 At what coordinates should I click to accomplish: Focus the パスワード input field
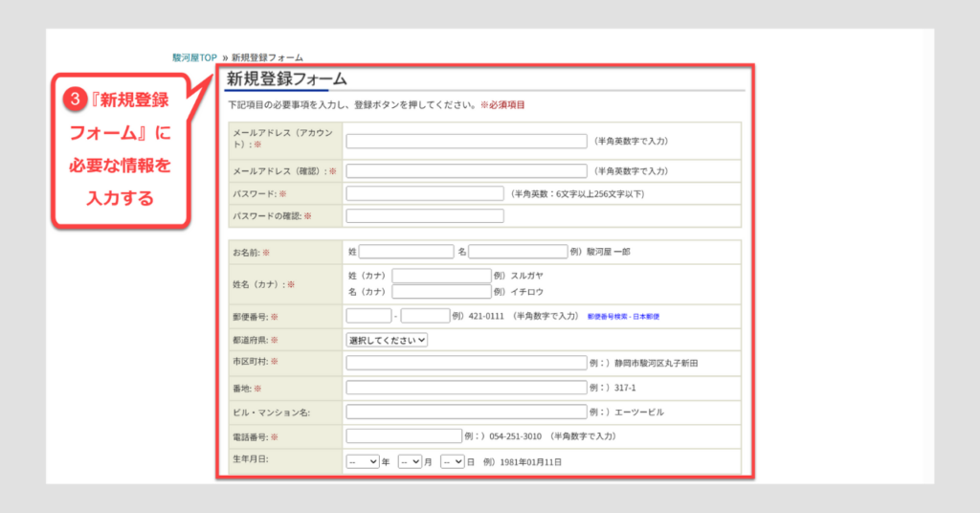click(x=425, y=193)
